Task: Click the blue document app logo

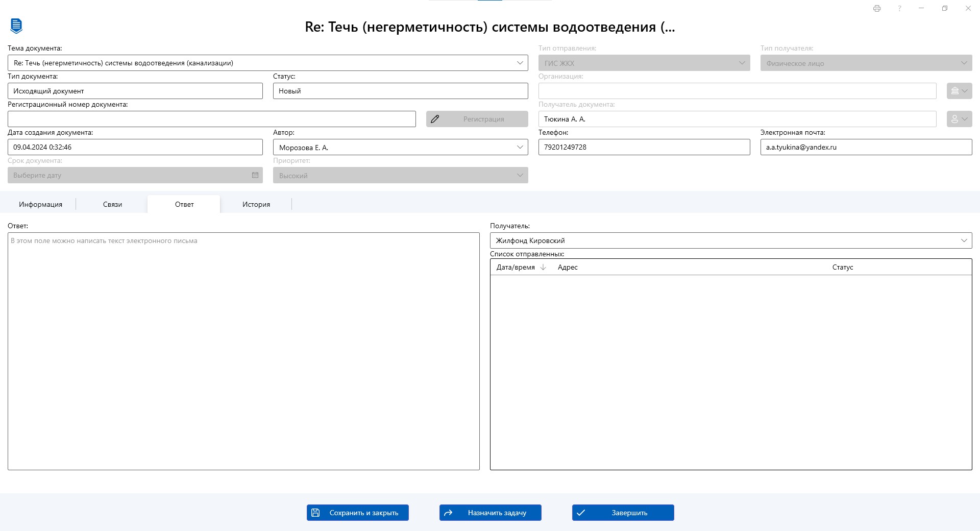Action: point(16,26)
